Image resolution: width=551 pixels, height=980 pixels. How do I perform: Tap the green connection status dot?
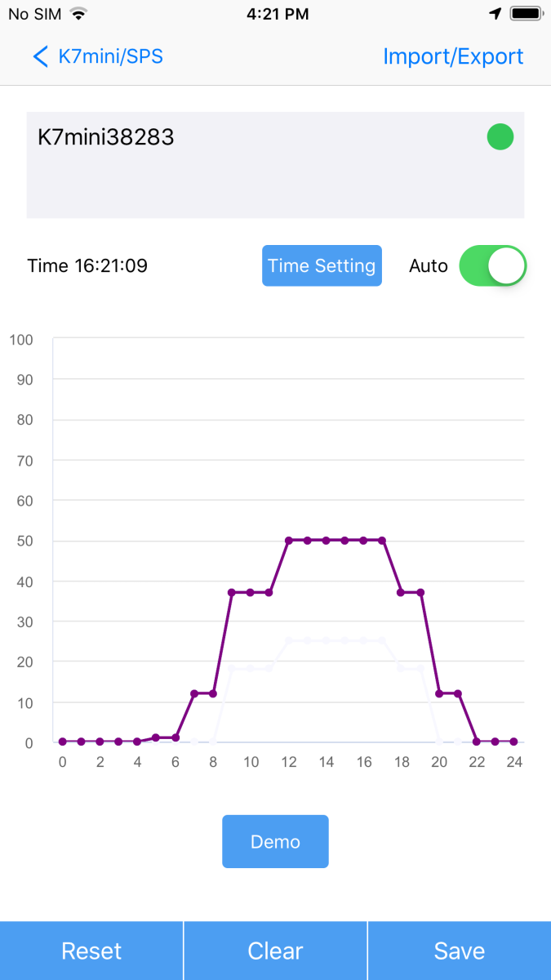click(x=500, y=136)
